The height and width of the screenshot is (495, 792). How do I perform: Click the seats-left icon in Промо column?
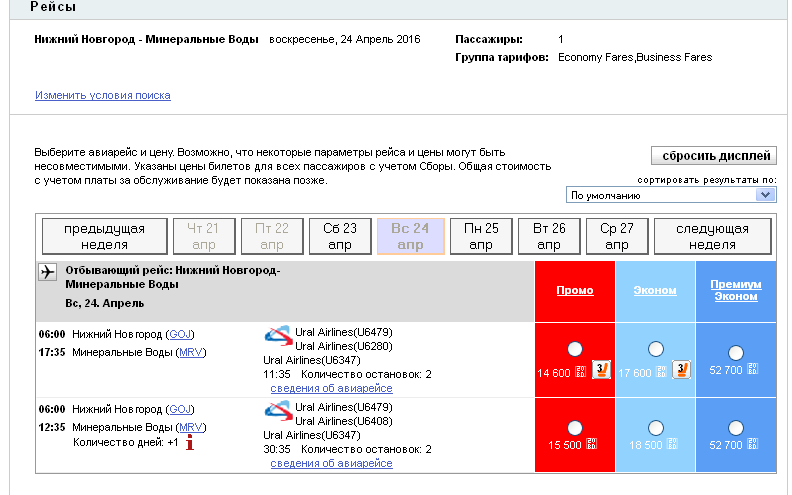600,371
